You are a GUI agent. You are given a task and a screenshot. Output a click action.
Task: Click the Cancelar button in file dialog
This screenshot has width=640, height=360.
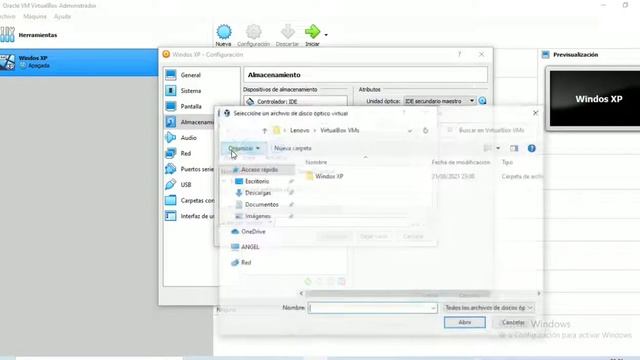click(513, 322)
